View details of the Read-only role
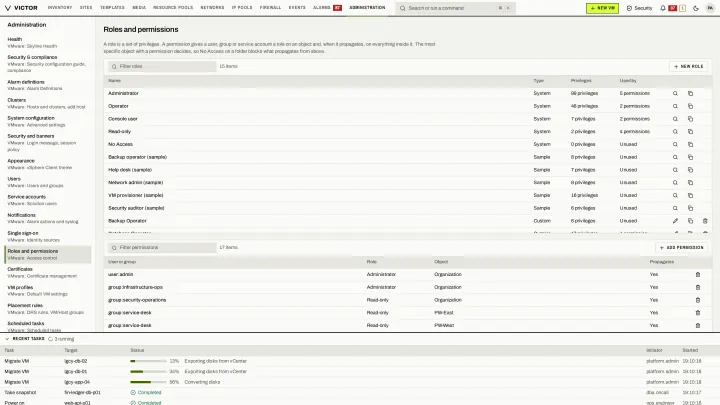The height and width of the screenshot is (405, 720). click(x=675, y=131)
